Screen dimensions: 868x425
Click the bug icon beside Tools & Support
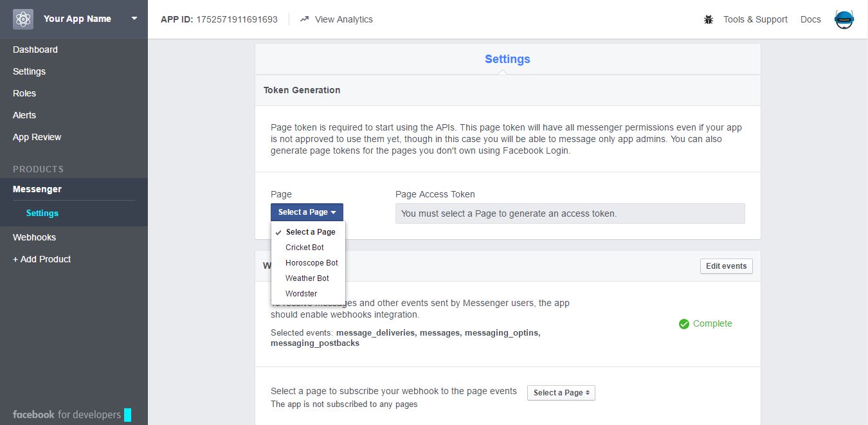coord(709,19)
